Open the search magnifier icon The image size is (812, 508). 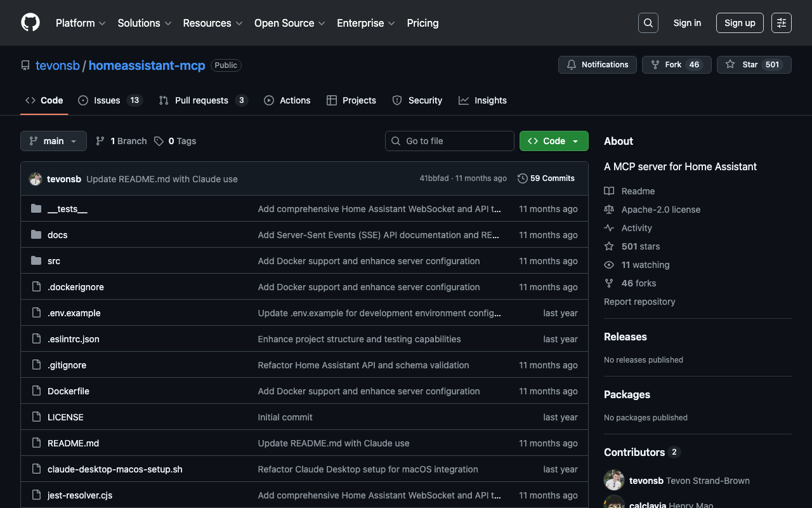click(x=648, y=23)
